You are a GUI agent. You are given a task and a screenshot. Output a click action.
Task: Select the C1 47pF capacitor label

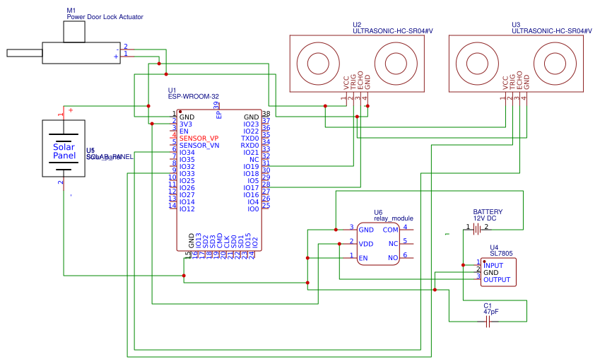tap(491, 308)
